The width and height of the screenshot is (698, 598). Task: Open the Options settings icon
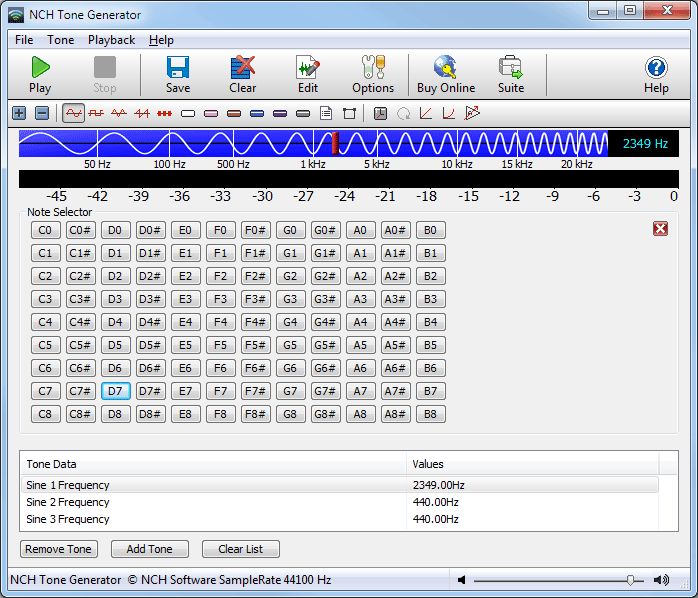tap(373, 75)
